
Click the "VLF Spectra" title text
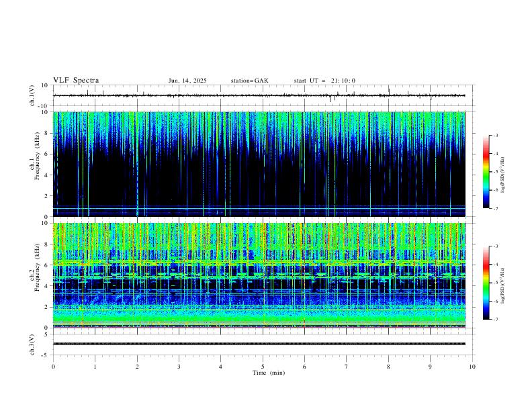tap(76, 80)
